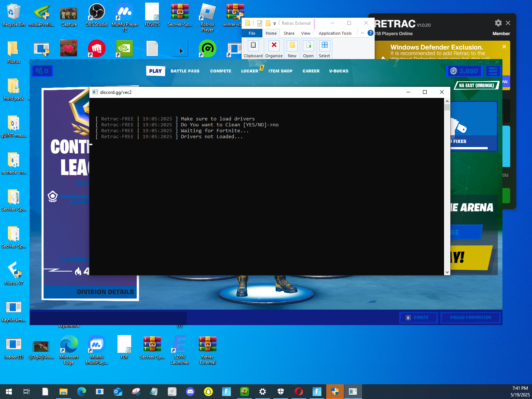The height and width of the screenshot is (399, 532).
Task: Switch to the Share tab in Explorer
Action: [x=289, y=33]
